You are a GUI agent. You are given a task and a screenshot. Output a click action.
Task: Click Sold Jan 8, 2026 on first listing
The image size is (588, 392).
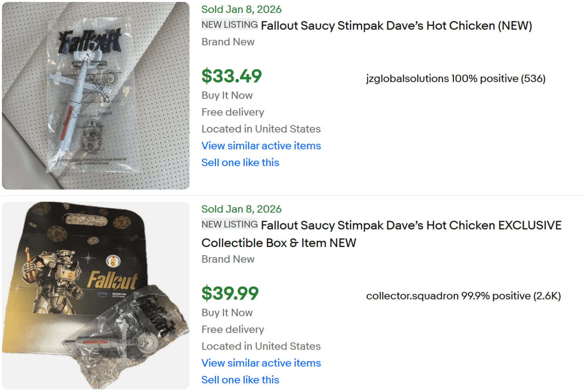pos(241,9)
